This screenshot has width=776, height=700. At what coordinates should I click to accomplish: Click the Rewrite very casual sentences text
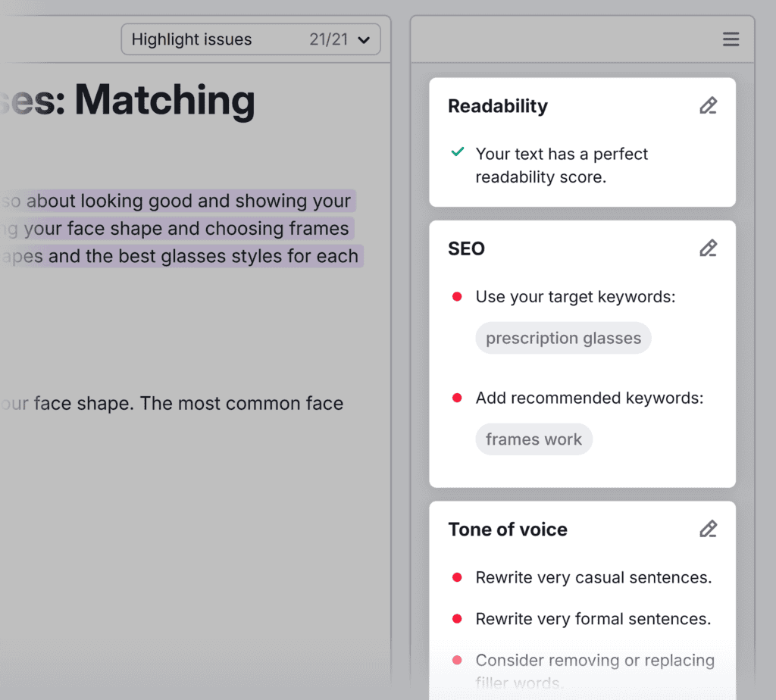click(593, 577)
